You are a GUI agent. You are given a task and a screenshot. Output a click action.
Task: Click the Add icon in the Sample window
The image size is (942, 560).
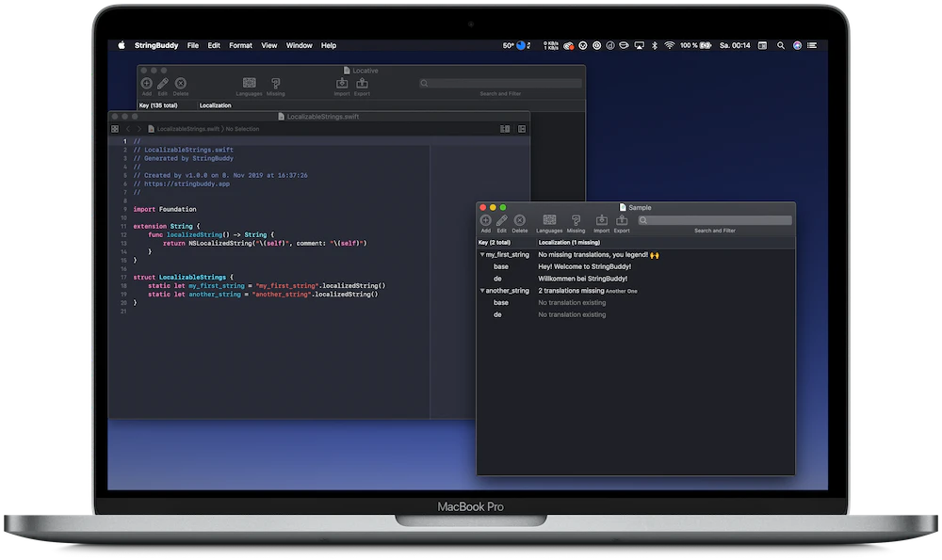[485, 220]
